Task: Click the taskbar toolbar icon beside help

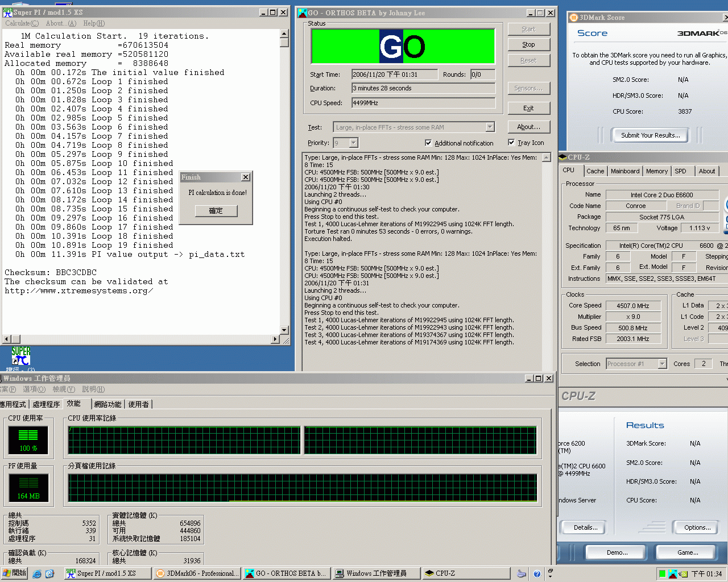Action: click(522, 574)
